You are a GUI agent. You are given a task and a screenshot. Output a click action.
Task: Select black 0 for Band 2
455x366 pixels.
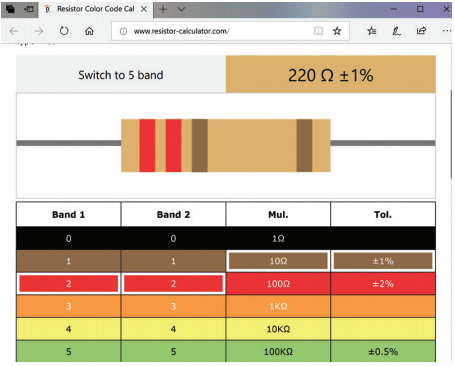(173, 238)
